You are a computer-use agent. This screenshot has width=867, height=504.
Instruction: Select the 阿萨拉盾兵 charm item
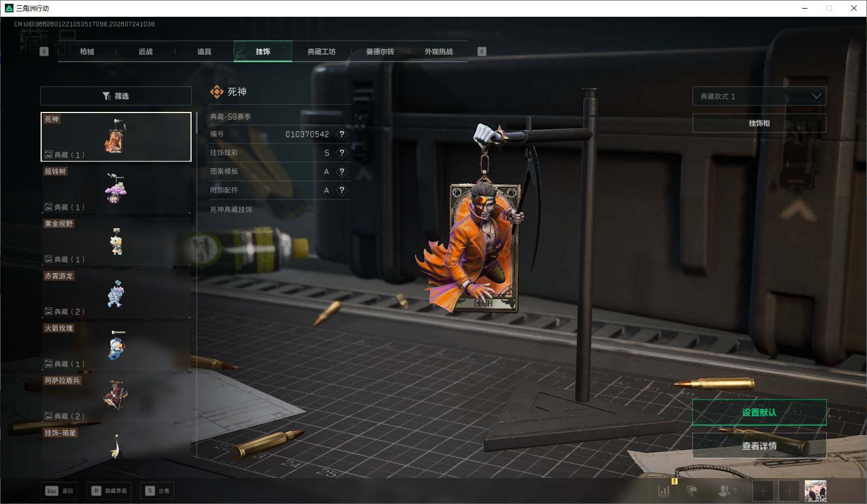click(116, 398)
